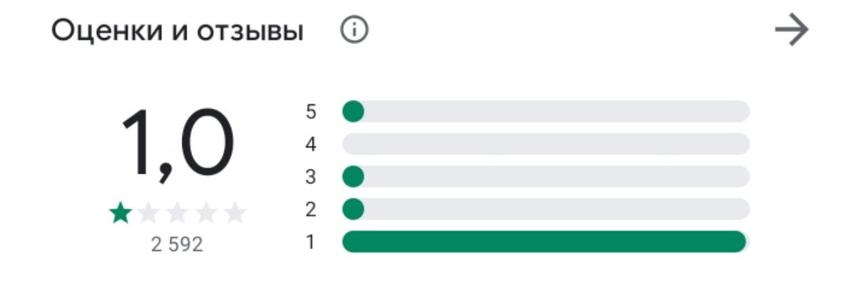Select the 2-star rating bar
The height and width of the screenshot is (304, 868).
tap(546, 209)
